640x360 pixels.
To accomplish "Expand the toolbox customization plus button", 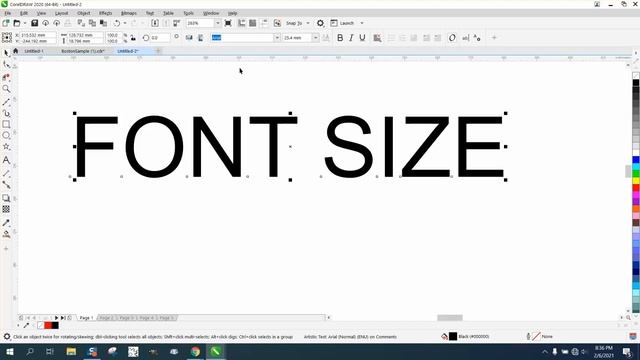I will [6, 248].
